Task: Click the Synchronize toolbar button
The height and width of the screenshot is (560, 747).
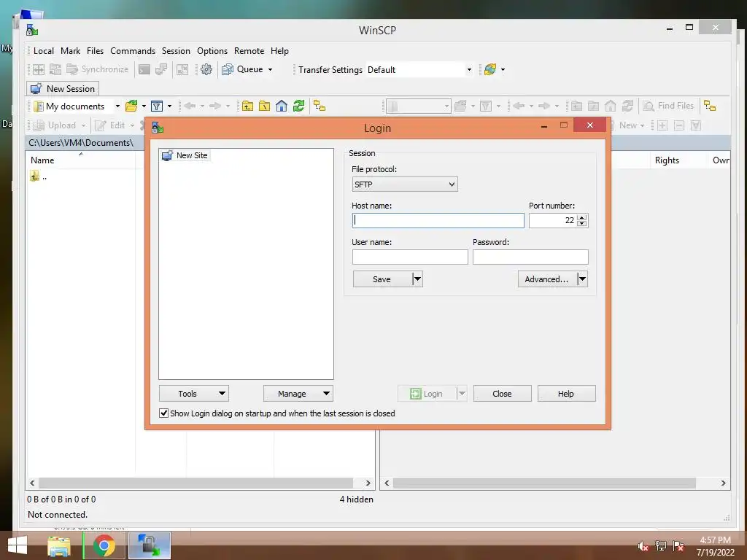Action: click(98, 69)
